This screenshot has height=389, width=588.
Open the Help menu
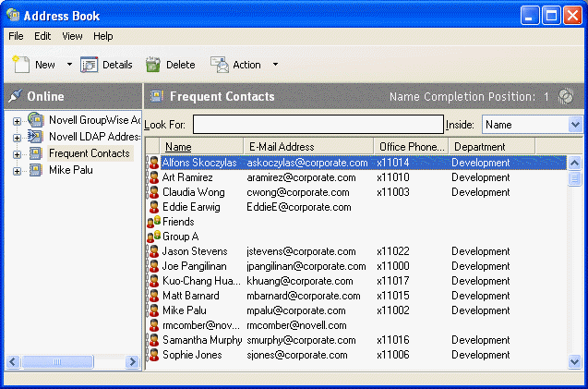[102, 36]
